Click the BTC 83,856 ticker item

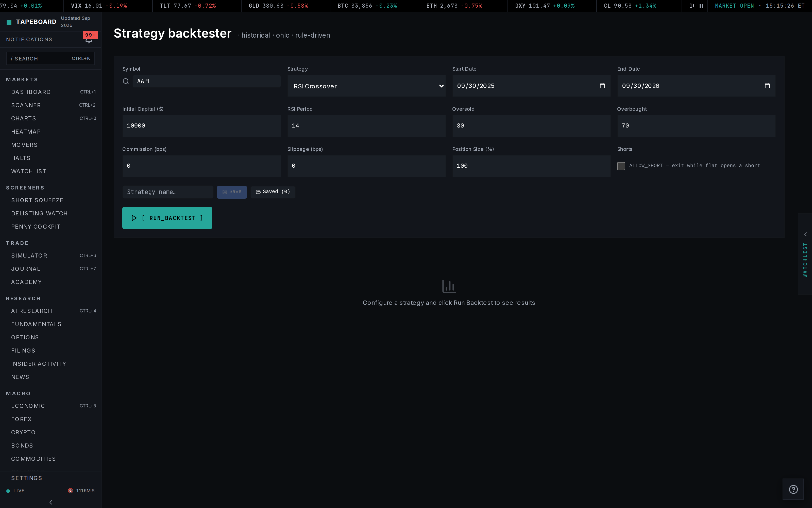point(374,6)
